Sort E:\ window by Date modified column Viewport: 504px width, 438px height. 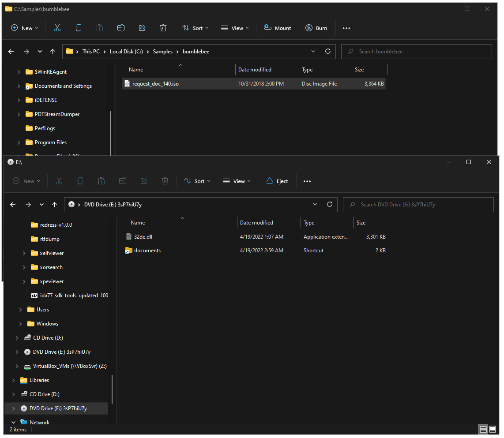[256, 222]
